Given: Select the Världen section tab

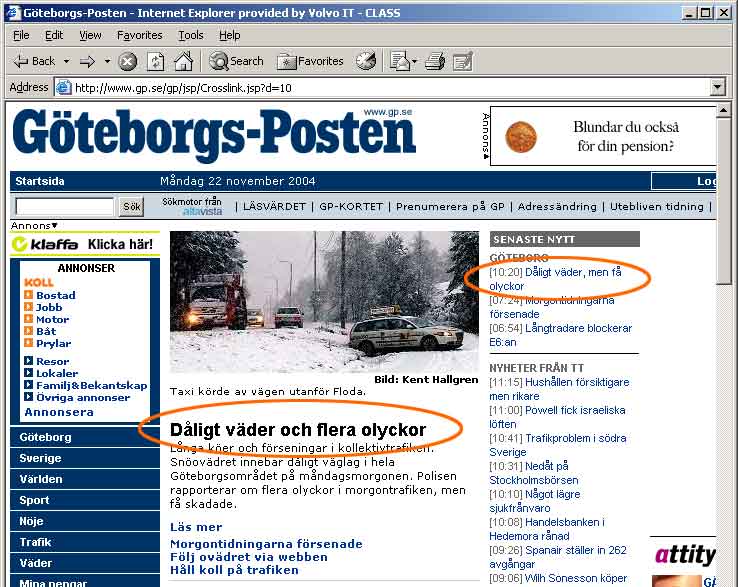Looking at the screenshot, I should (85, 479).
